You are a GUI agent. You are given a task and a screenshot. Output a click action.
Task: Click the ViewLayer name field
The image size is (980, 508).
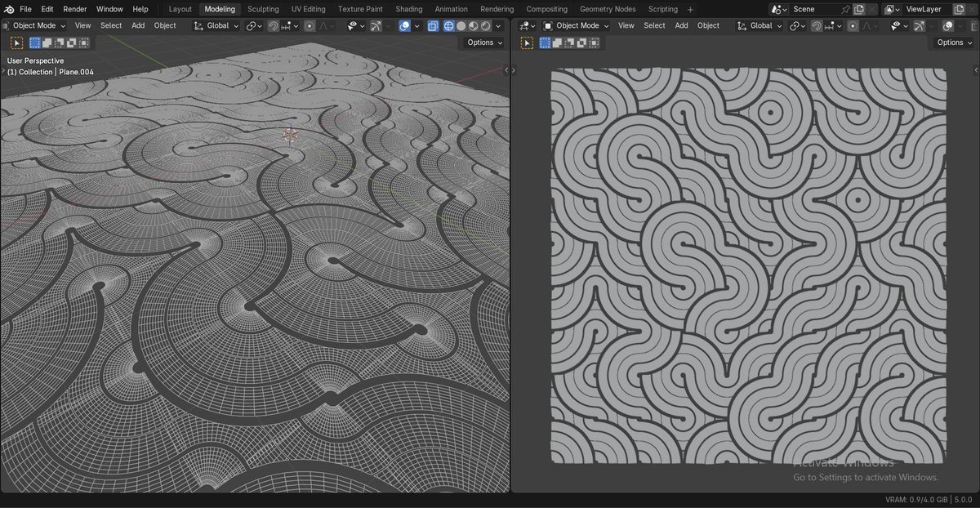[x=926, y=9]
